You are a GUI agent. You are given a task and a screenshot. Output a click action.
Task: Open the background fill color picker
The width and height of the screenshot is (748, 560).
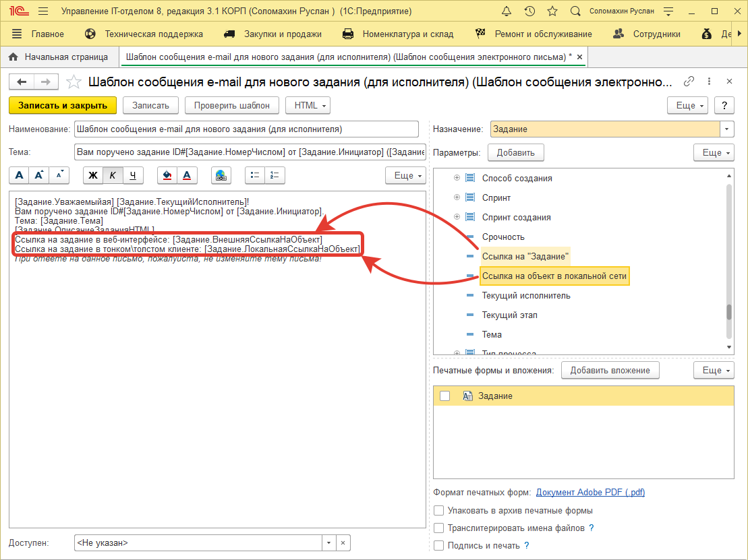point(167,175)
